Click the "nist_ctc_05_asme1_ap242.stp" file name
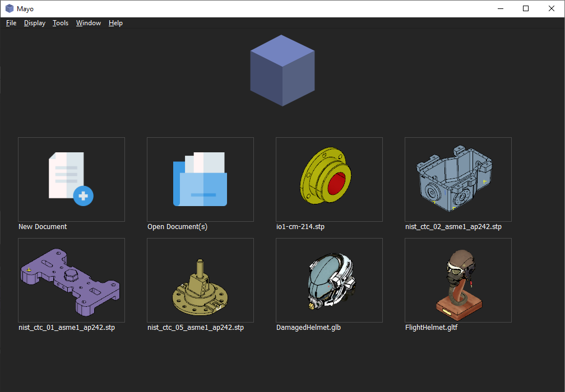This screenshot has height=392, width=565. [x=196, y=328]
